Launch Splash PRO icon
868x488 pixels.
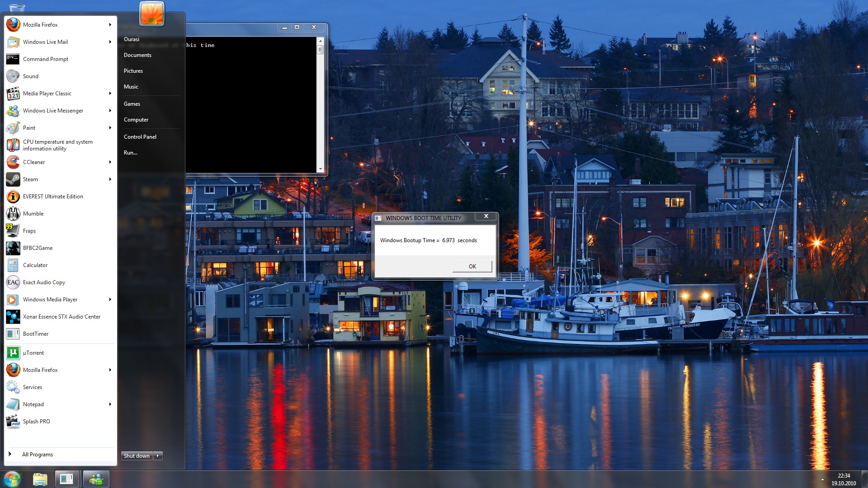13,422
